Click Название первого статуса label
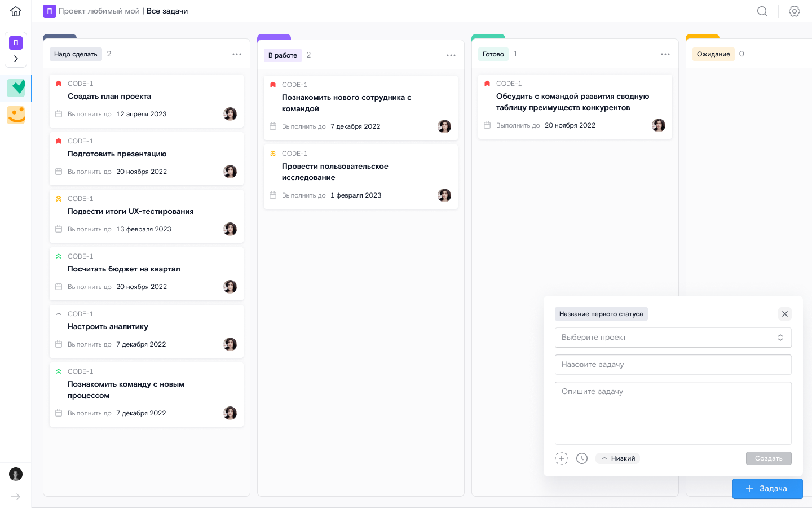This screenshot has height=508, width=812. [601, 314]
